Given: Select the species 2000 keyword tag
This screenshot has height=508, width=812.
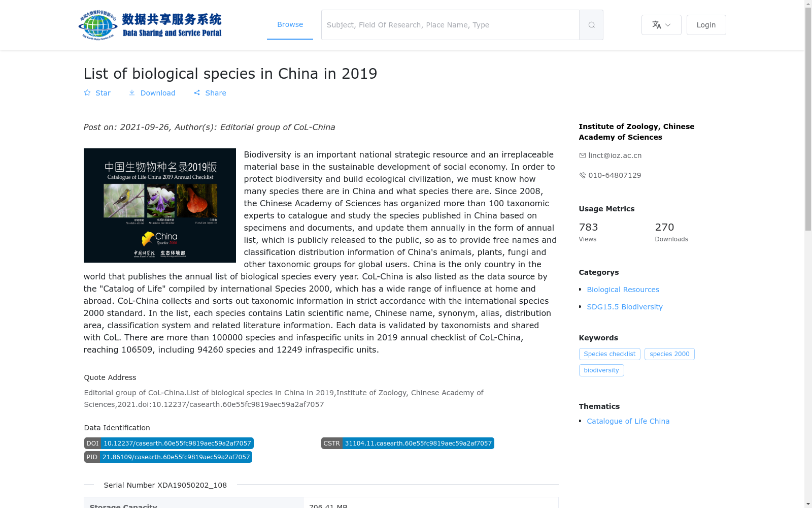Looking at the screenshot, I should coord(669,354).
